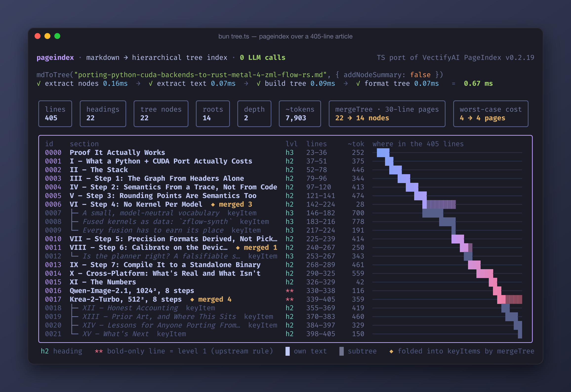Image resolution: width=571 pixels, height=392 pixels.
Task: Click row 'III – Step 1: The Graph From Headers Alone'
Action: 284,178
